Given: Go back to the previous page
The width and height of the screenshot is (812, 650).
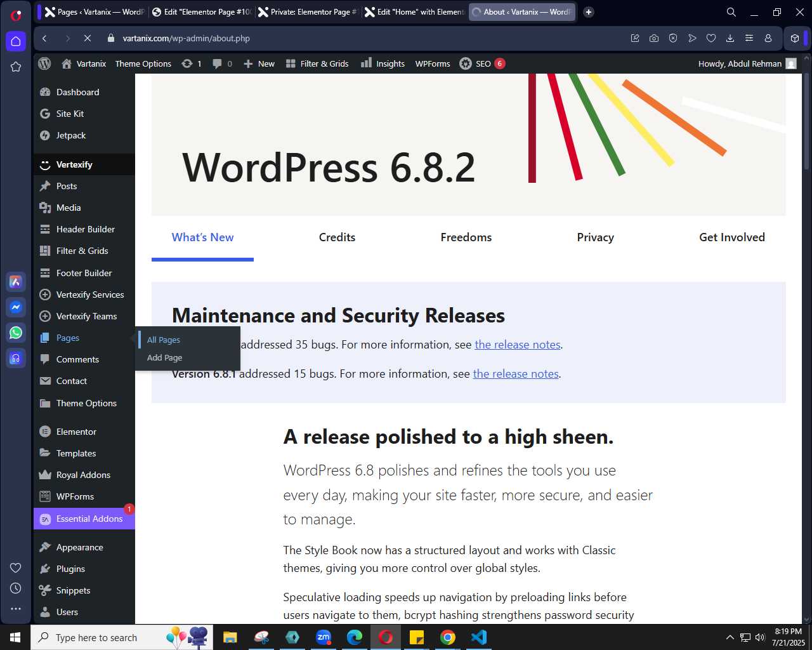Looking at the screenshot, I should (x=44, y=38).
